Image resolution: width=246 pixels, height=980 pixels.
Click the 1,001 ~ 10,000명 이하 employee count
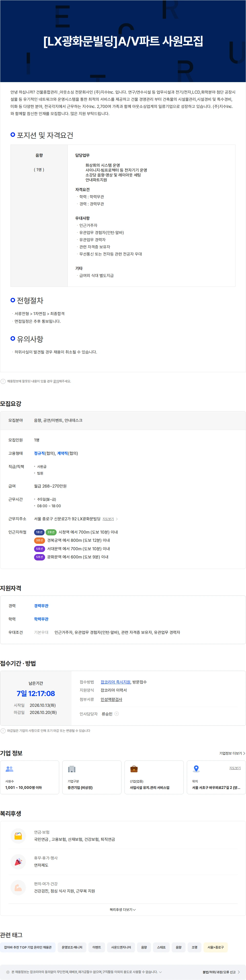click(24, 787)
